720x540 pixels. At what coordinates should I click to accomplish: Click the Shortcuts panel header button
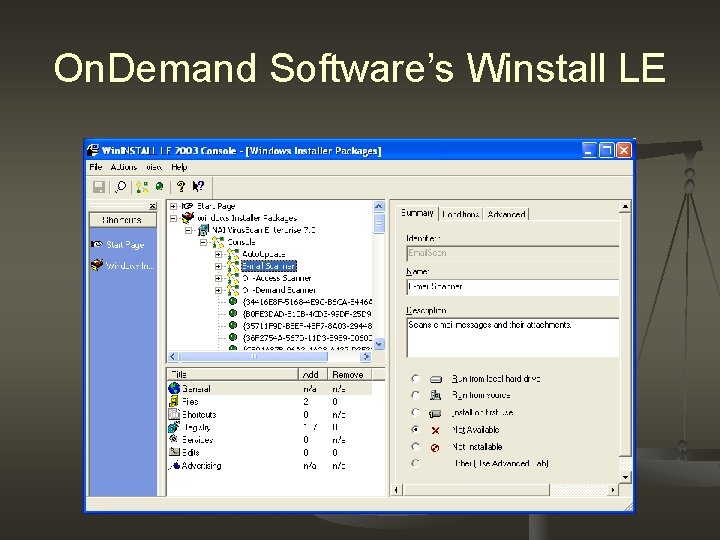pos(123,220)
